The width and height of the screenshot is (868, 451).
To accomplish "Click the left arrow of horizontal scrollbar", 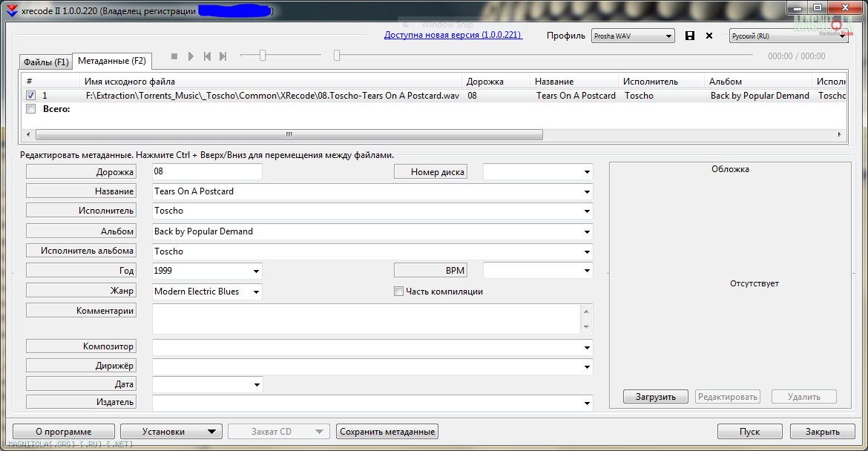I will [x=30, y=135].
